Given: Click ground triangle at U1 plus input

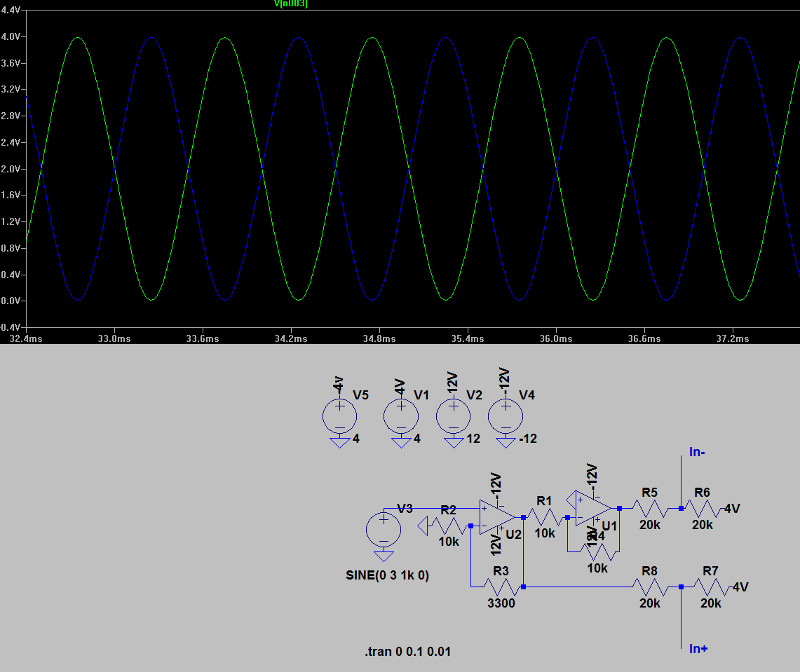Looking at the screenshot, I should pyautogui.click(x=571, y=500).
